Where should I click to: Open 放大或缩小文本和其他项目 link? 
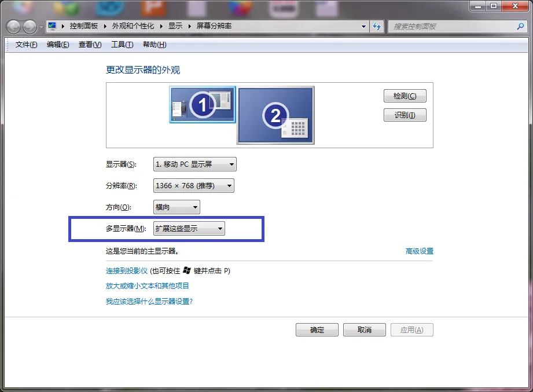pyautogui.click(x=147, y=286)
